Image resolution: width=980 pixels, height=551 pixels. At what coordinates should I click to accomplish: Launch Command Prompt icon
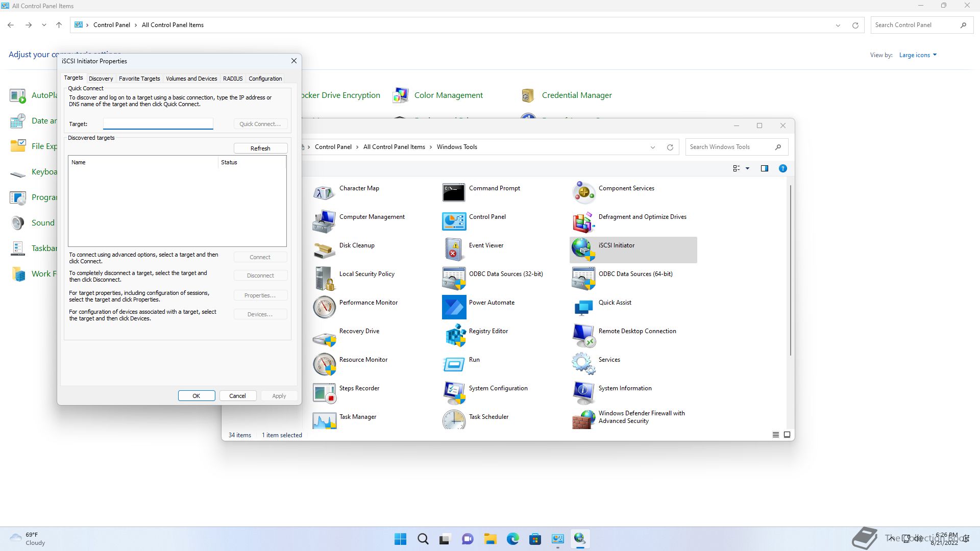(x=454, y=193)
